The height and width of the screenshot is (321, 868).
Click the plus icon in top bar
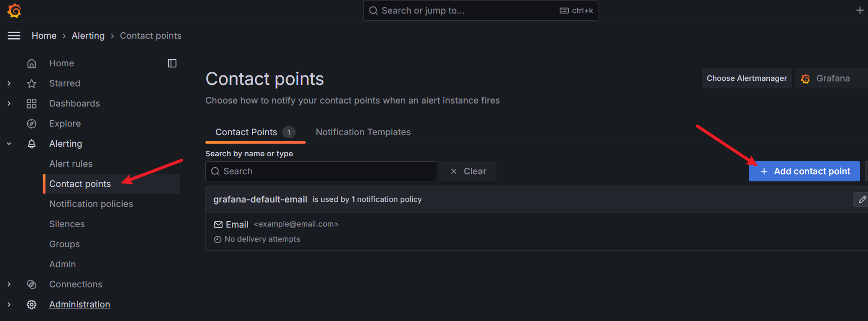tap(859, 11)
